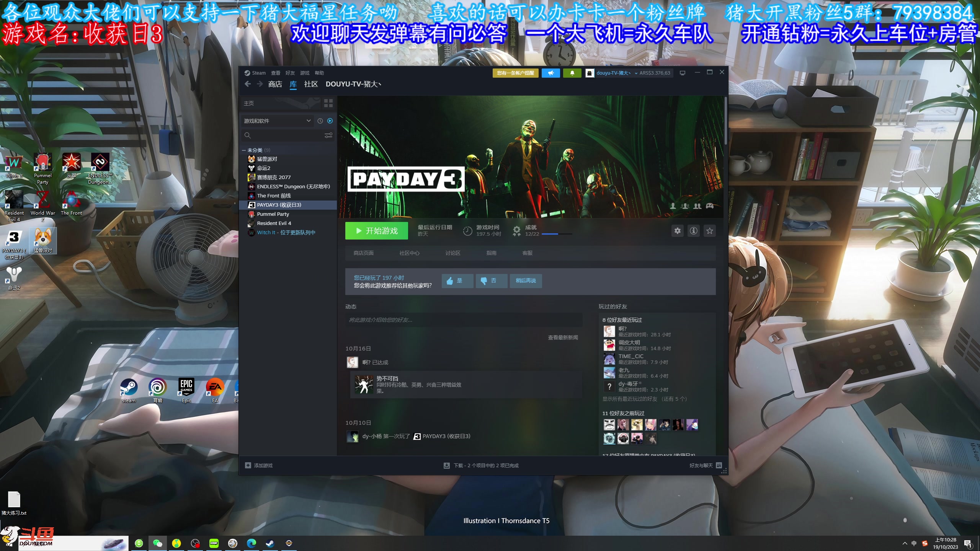The image size is (980, 551).
Task: Open 商店页面 store page link
Action: 363,253
